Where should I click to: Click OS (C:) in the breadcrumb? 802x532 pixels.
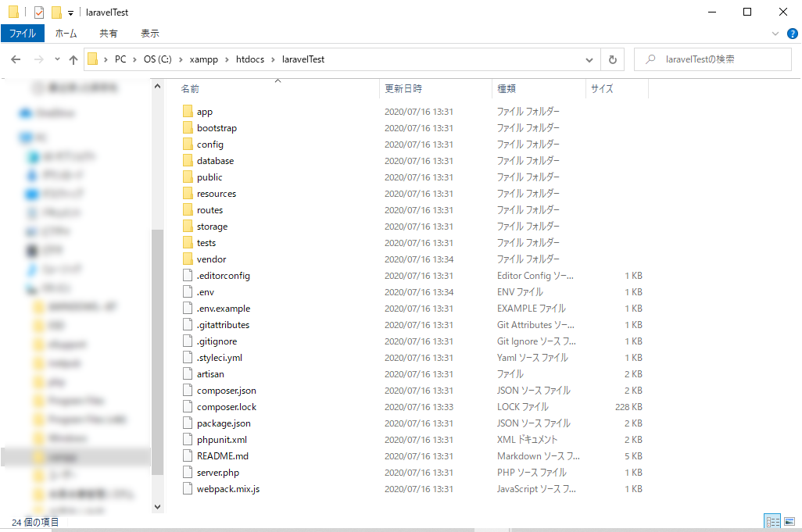158,59
